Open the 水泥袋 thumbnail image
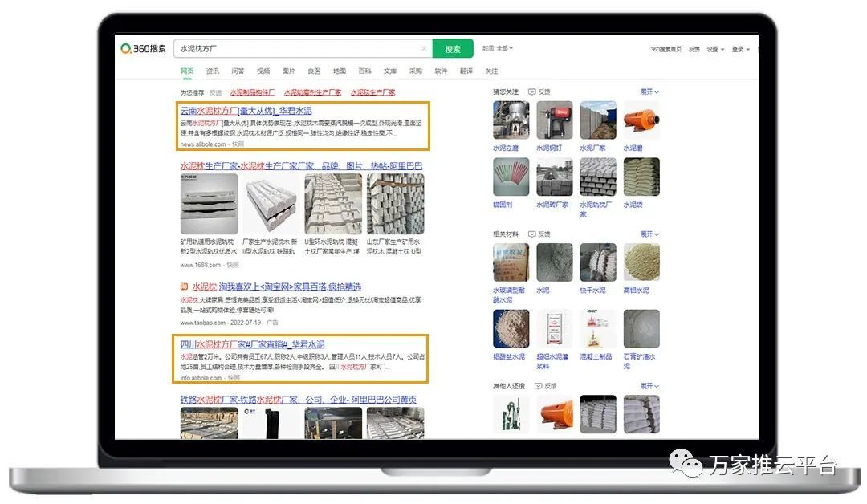867x504 pixels. pyautogui.click(x=641, y=177)
